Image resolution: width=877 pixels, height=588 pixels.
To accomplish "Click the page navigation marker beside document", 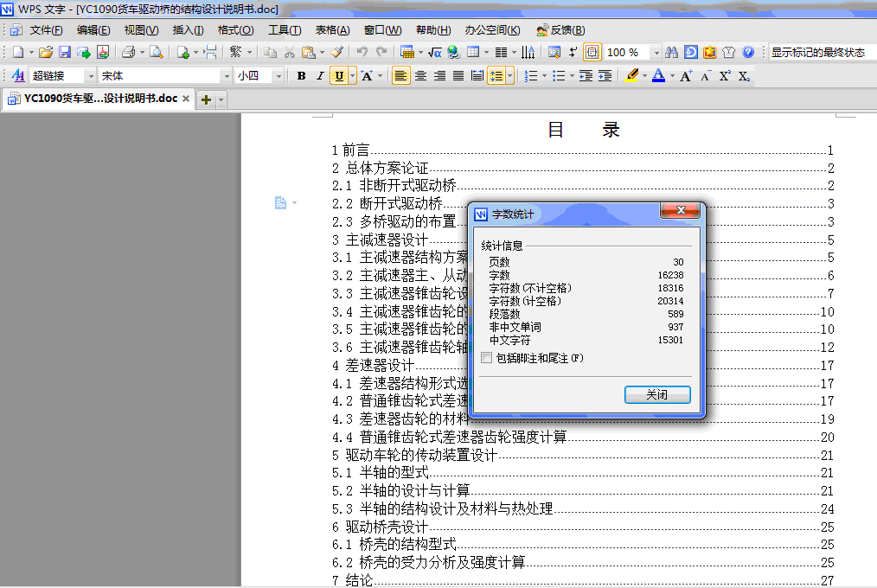I will click(x=285, y=203).
